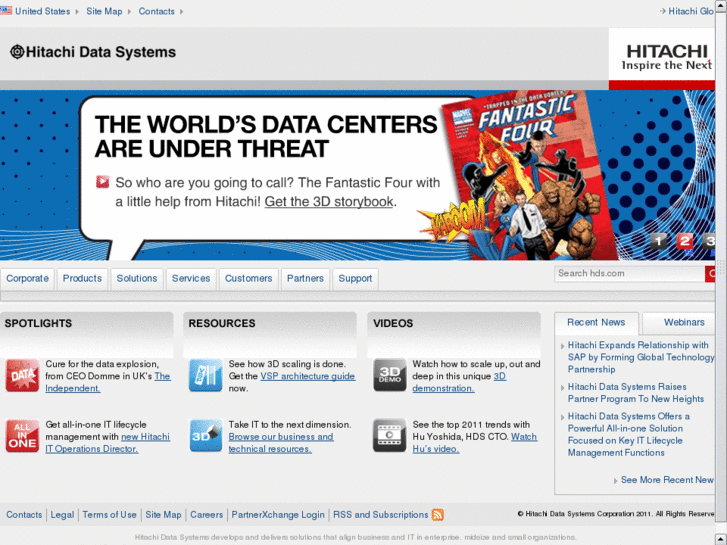The image size is (727, 545).
Task: Focus the Search hds.com field
Action: (x=629, y=274)
